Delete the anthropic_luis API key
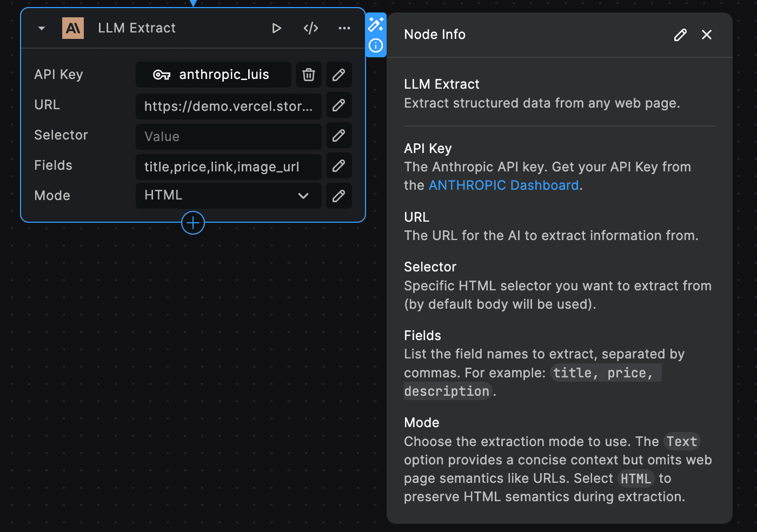This screenshot has width=757, height=532. [309, 75]
